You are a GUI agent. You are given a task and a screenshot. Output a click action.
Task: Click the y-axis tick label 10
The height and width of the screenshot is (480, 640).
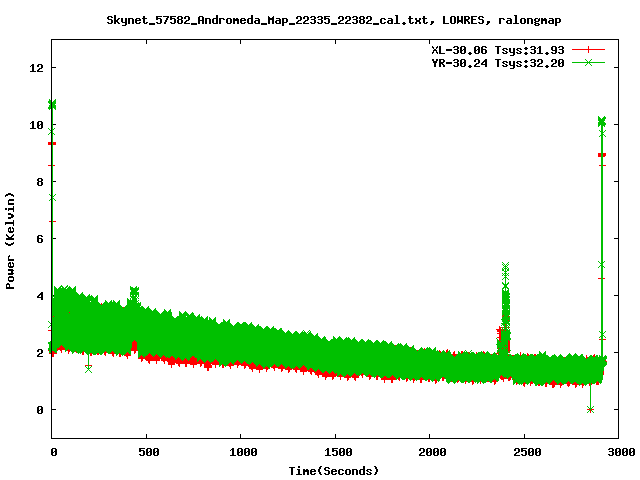pos(36,125)
